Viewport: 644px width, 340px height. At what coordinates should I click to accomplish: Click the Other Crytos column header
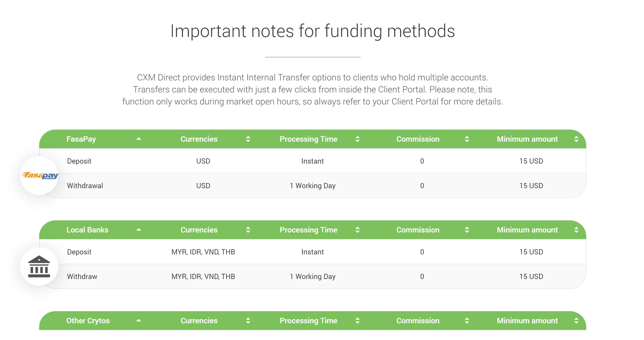[88, 321]
